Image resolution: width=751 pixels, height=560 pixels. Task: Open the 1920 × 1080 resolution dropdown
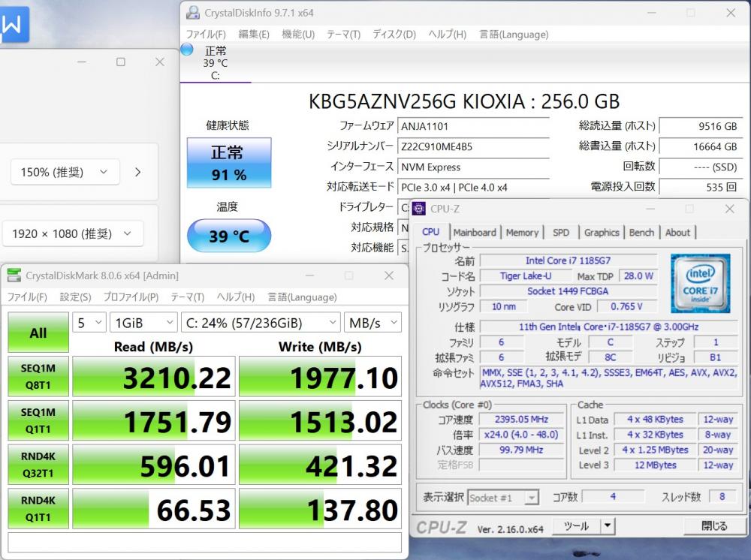[x=73, y=233]
